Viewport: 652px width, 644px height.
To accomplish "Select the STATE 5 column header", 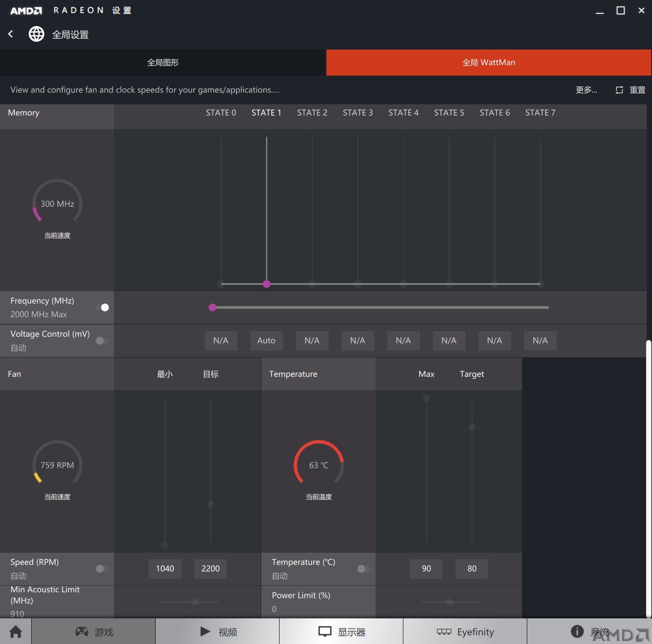I will click(x=449, y=113).
